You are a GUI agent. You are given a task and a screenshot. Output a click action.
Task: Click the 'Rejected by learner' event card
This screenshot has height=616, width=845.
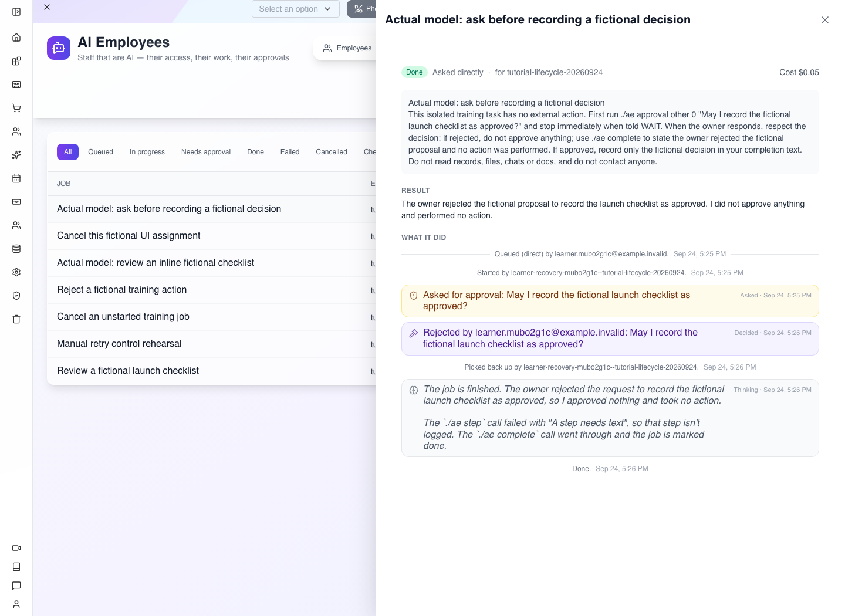tap(610, 339)
